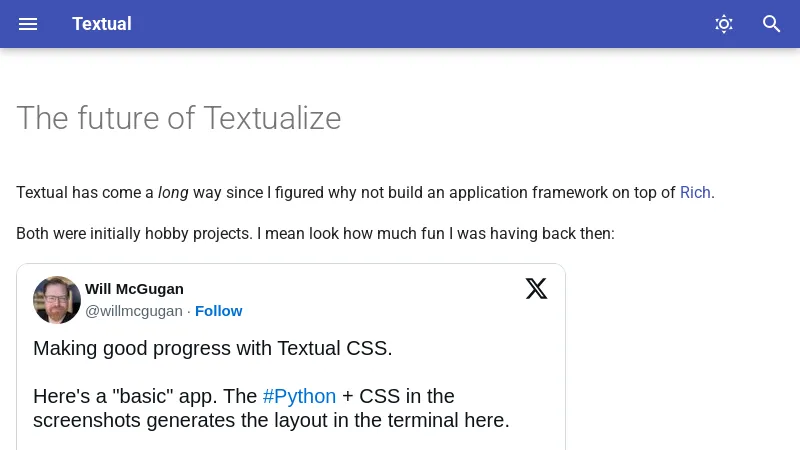Viewport: 800px width, 450px height.
Task: Open the Rich link
Action: tap(695, 192)
